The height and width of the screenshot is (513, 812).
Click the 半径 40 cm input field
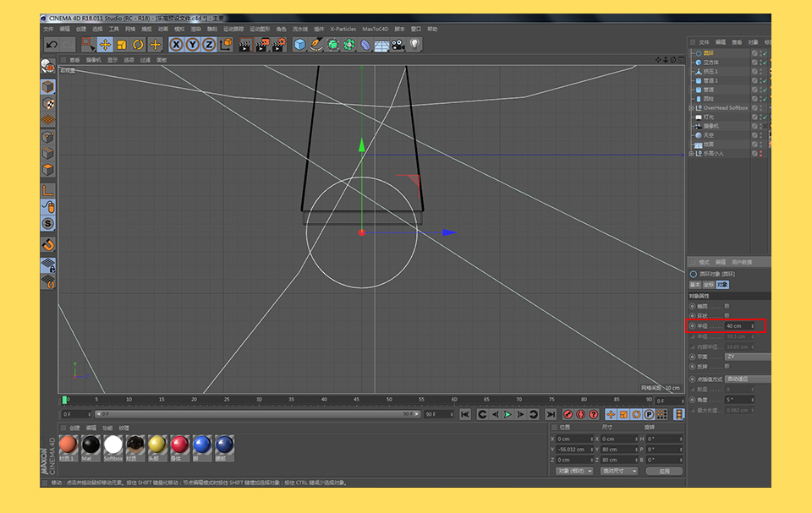[x=739, y=326]
